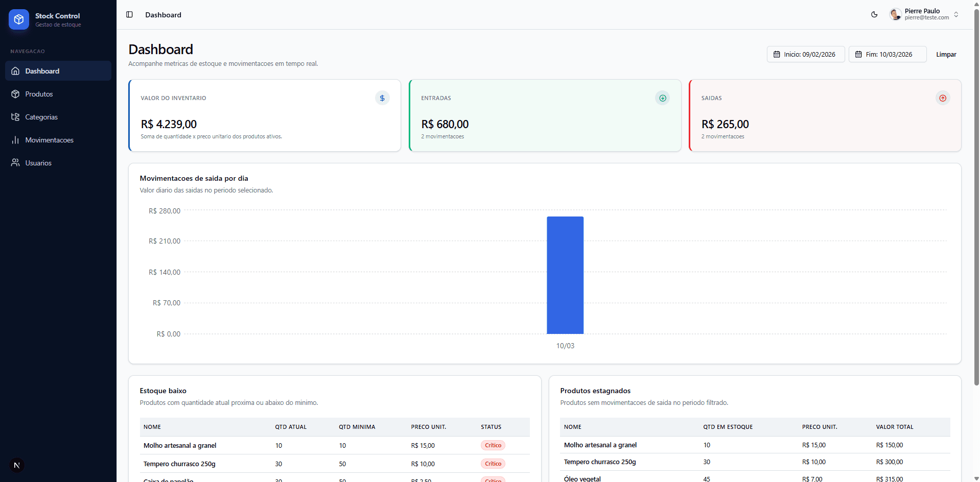The width and height of the screenshot is (980, 482).
Task: Click the Movimentacoes bar chart icon
Action: (15, 140)
